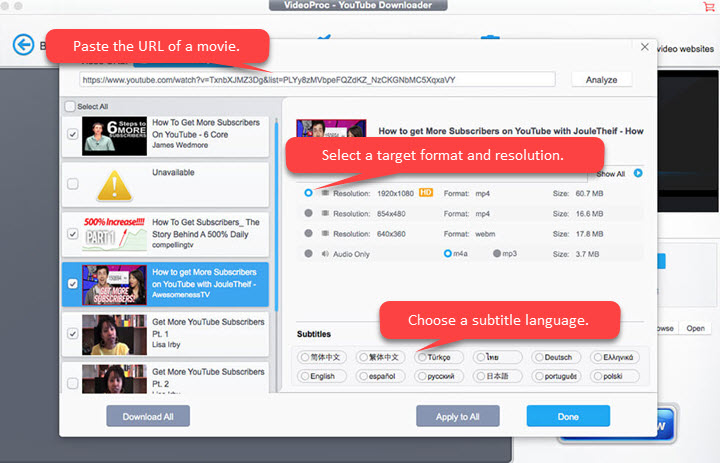
Task: Select 繁体中文 subtitle language
Action: click(x=380, y=357)
